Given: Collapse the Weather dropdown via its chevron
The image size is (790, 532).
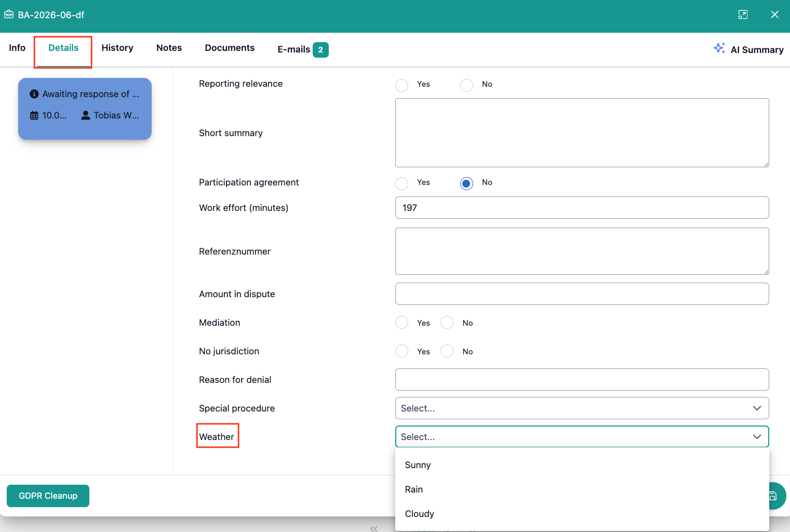Looking at the screenshot, I should [x=757, y=437].
